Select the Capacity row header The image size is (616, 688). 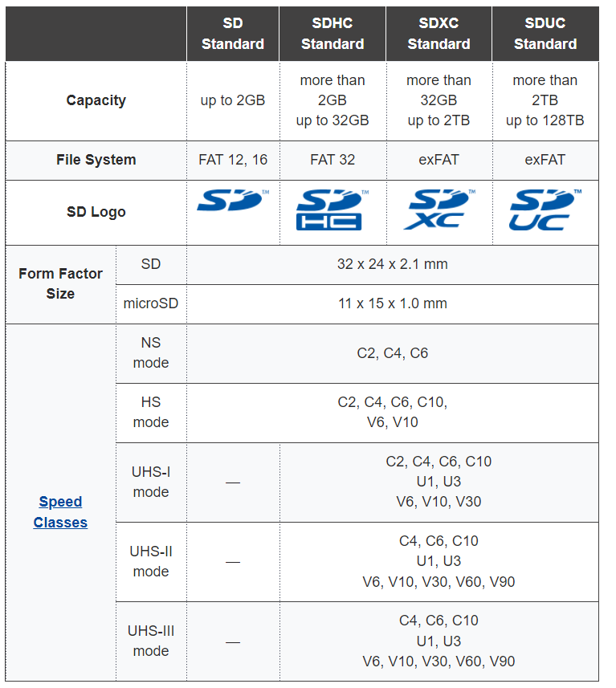[x=96, y=100]
